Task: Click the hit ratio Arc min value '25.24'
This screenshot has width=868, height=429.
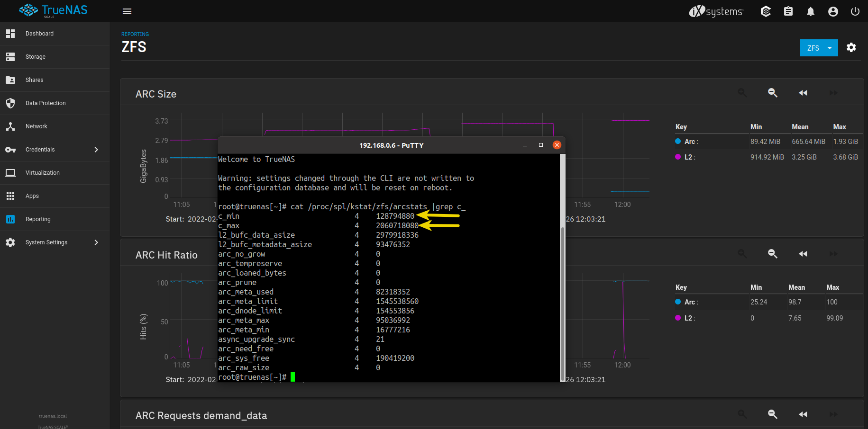Action: tap(758, 302)
